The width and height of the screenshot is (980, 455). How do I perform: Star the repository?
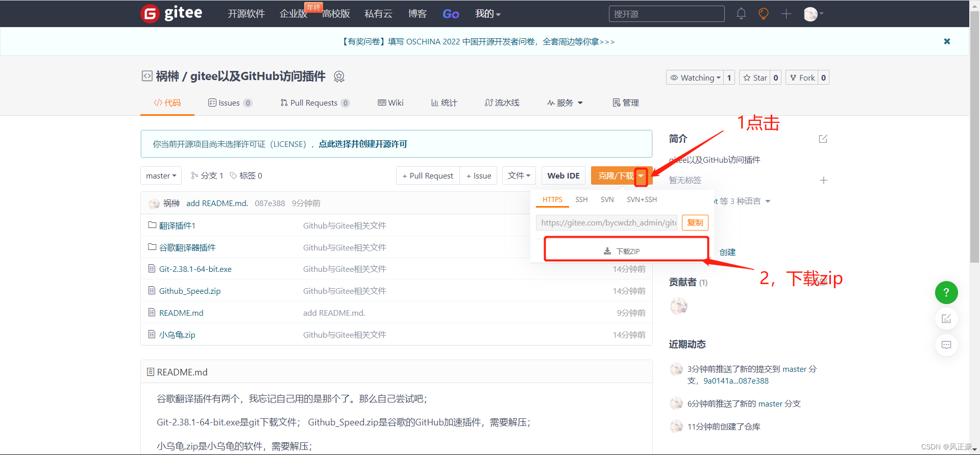pos(755,78)
